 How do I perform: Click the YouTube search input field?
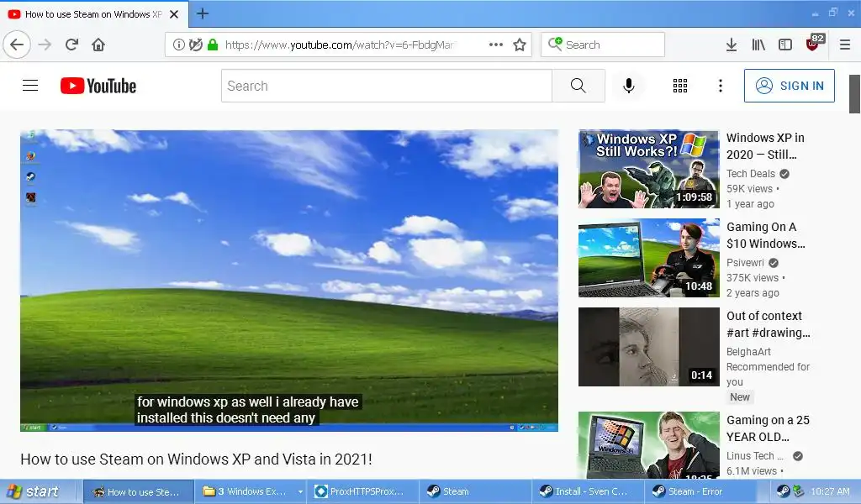pyautogui.click(x=387, y=86)
